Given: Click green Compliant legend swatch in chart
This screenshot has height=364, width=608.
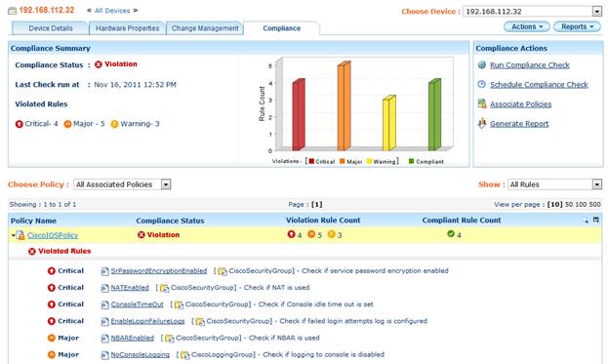Looking at the screenshot, I should click(x=412, y=161).
